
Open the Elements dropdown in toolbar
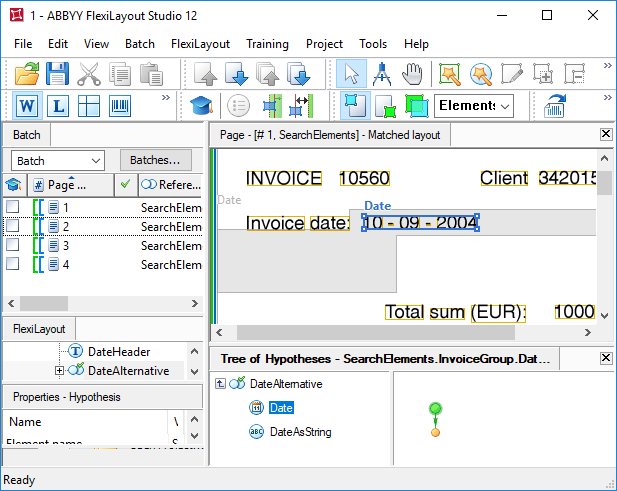click(x=474, y=105)
